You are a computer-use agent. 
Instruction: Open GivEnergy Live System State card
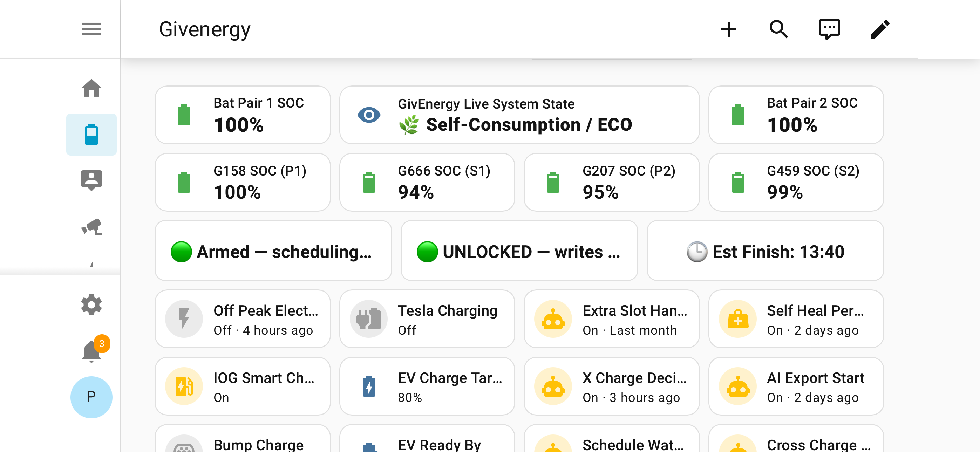coord(519,115)
